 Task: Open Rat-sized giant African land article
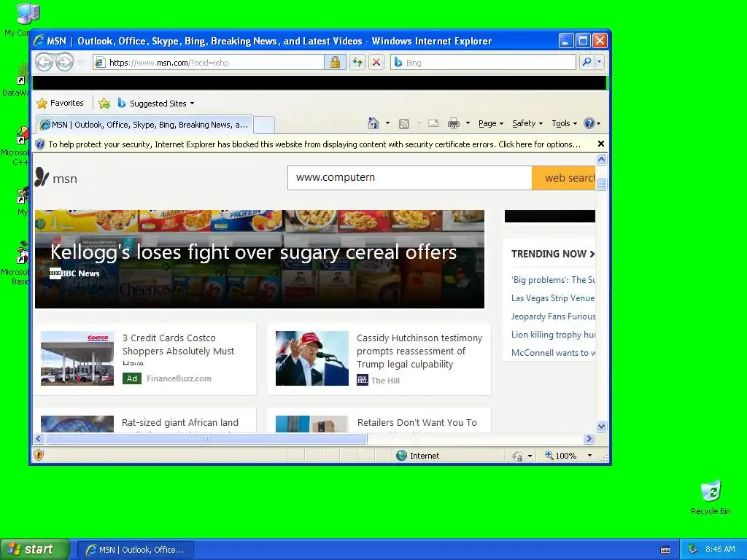(180, 423)
